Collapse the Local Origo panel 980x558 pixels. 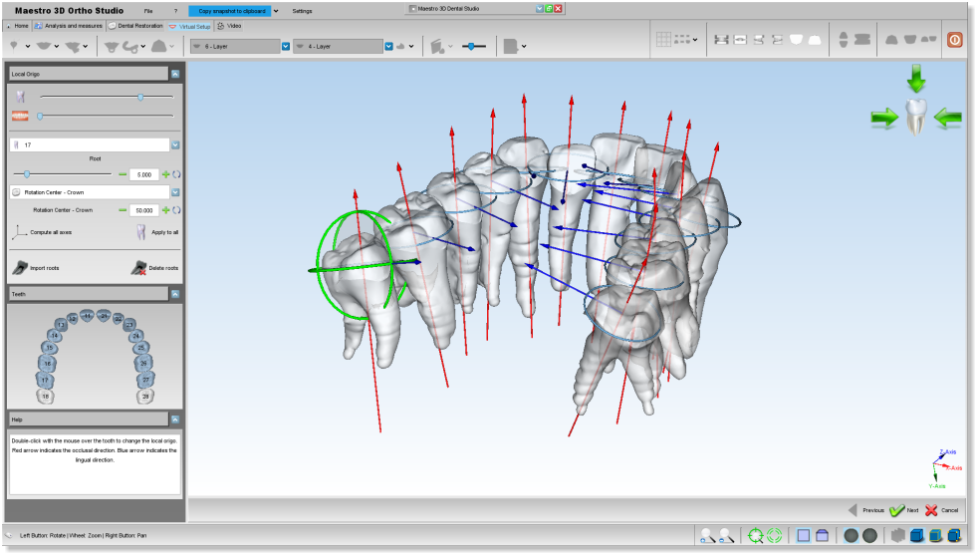[175, 74]
